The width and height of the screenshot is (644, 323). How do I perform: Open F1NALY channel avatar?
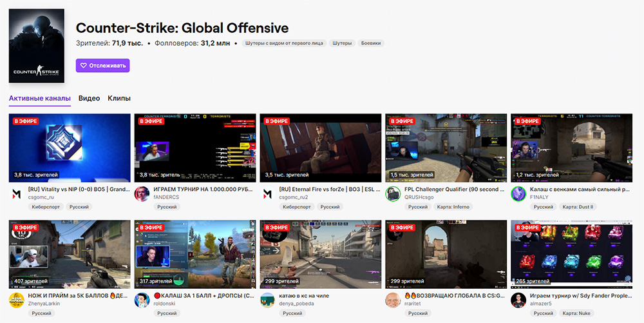pyautogui.click(x=518, y=193)
